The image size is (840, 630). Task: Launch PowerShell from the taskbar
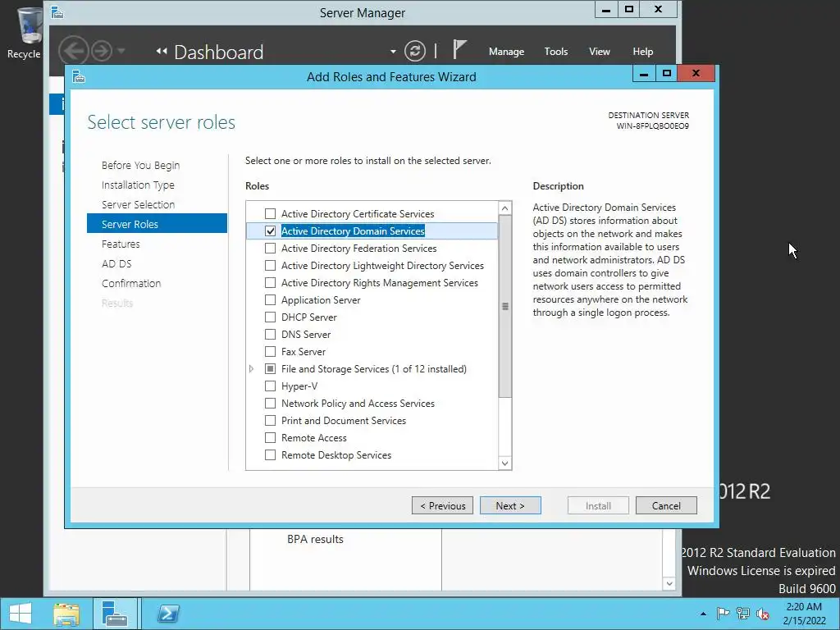[168, 614]
